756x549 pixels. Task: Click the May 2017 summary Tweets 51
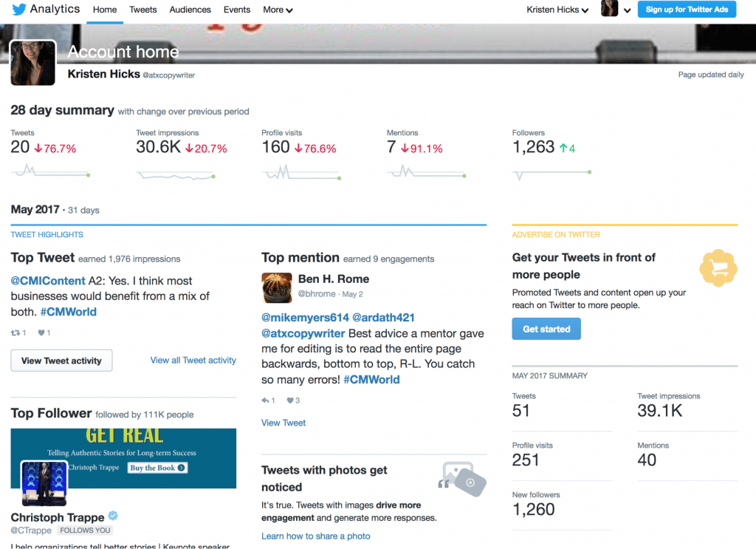point(521,411)
